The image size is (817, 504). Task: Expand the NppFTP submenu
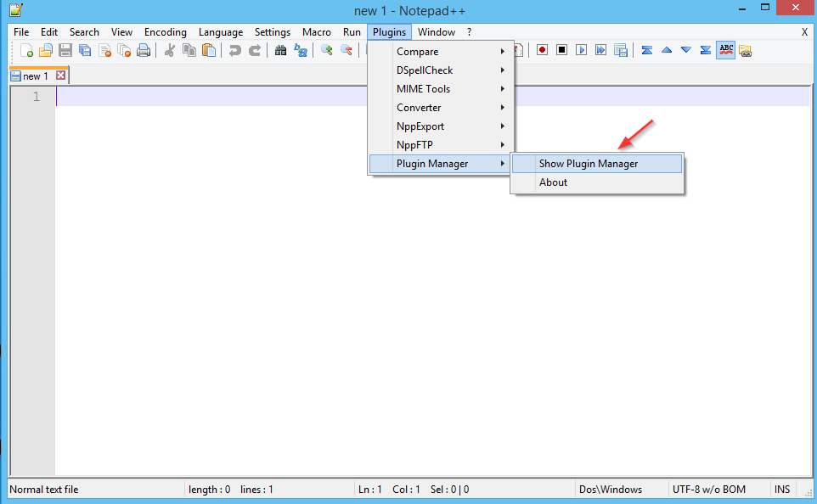tap(441, 145)
